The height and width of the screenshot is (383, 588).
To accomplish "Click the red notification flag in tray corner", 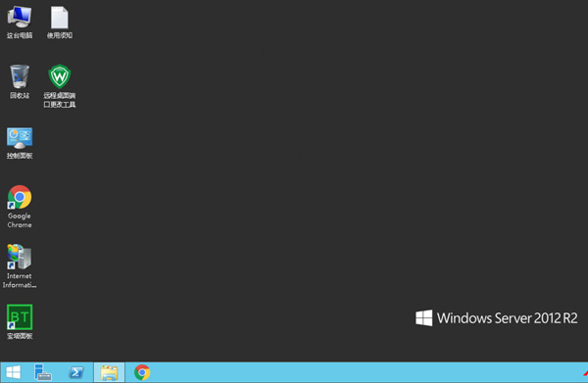I will tap(585, 373).
